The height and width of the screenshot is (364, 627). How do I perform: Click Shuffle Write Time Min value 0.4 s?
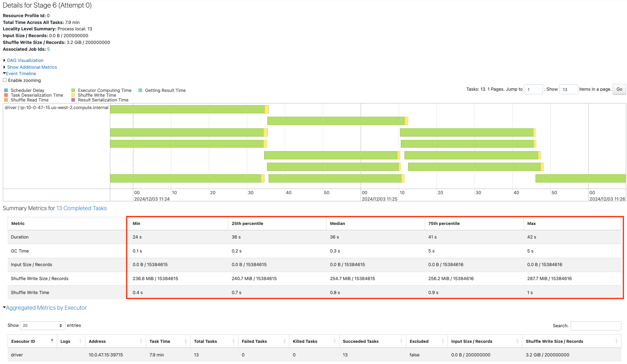[137, 292]
